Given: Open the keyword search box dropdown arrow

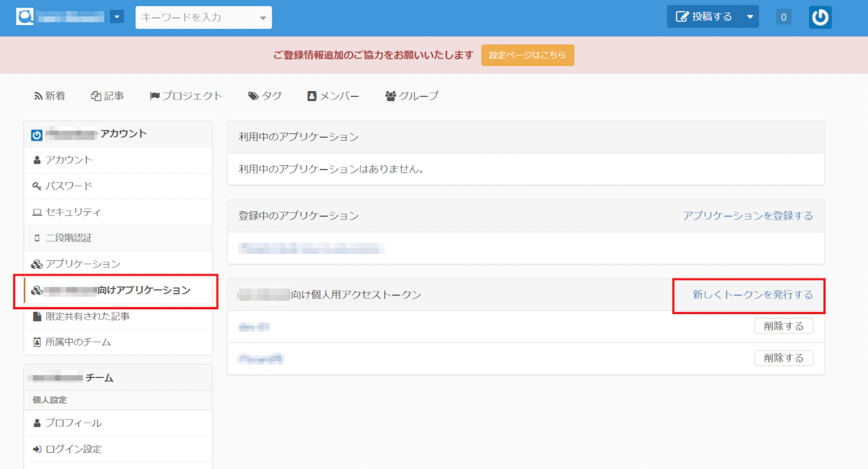Looking at the screenshot, I should 263,18.
